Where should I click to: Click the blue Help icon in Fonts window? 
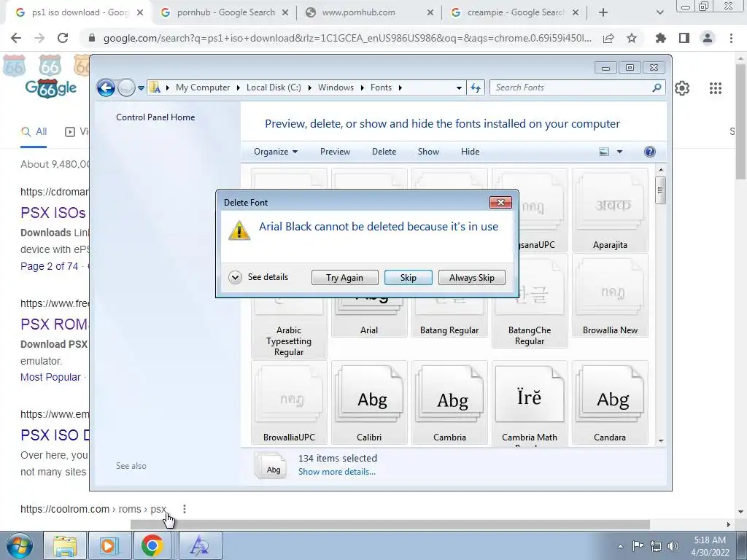coord(650,152)
